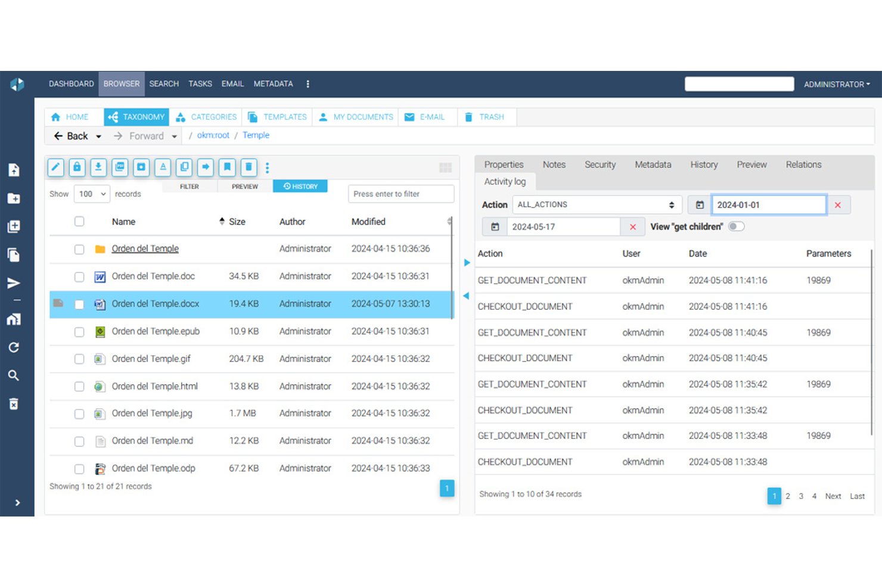Open calendar picker for end date 2024-05-17
882x588 pixels.
(495, 227)
